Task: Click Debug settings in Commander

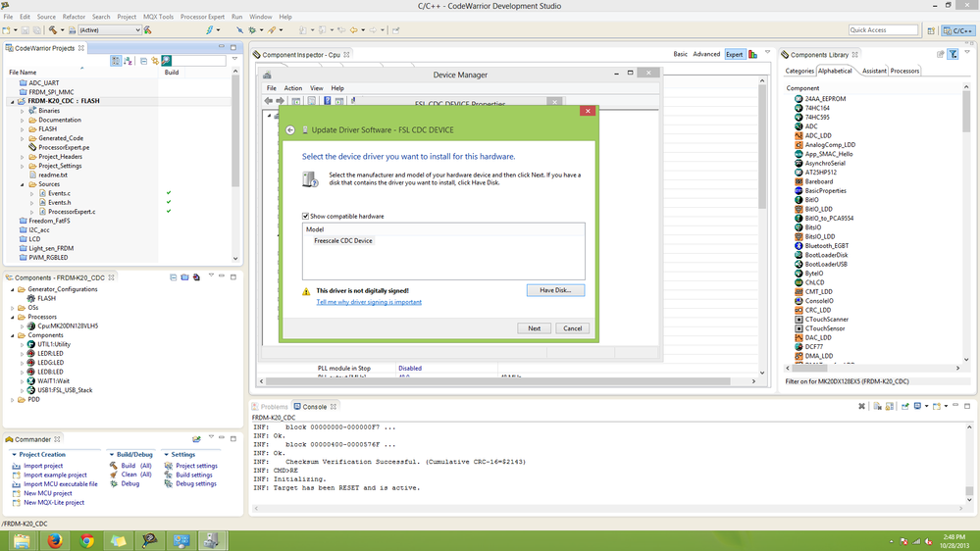Action: coord(195,484)
